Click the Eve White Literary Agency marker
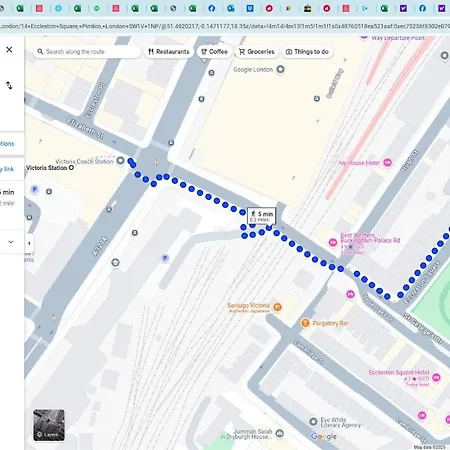The height and width of the screenshot is (450, 450). coord(313,422)
